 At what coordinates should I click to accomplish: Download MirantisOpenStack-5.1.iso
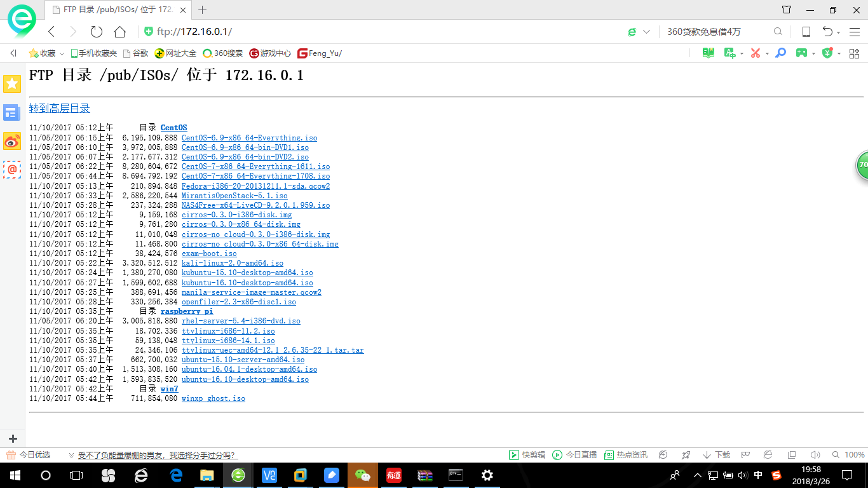pos(234,196)
